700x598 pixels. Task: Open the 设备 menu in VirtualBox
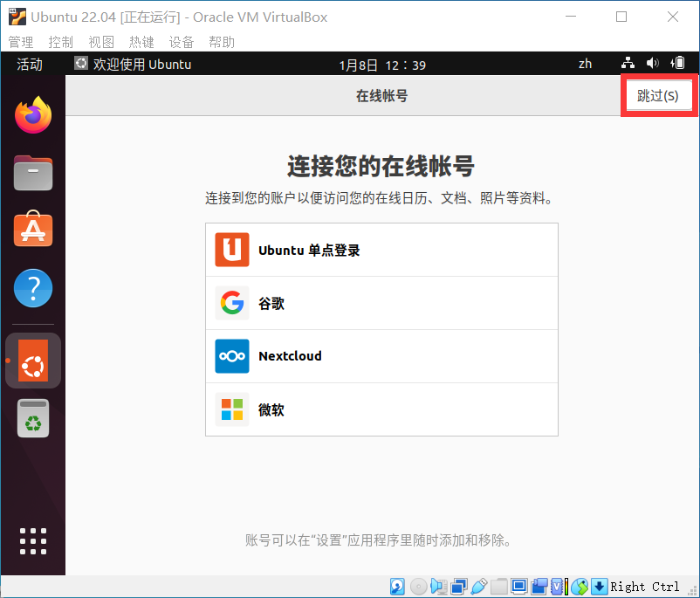coord(182,41)
